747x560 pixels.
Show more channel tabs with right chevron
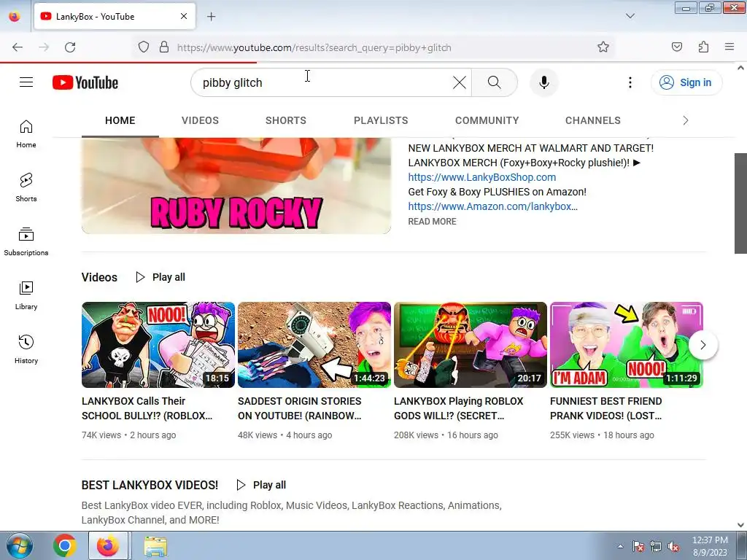tap(686, 120)
